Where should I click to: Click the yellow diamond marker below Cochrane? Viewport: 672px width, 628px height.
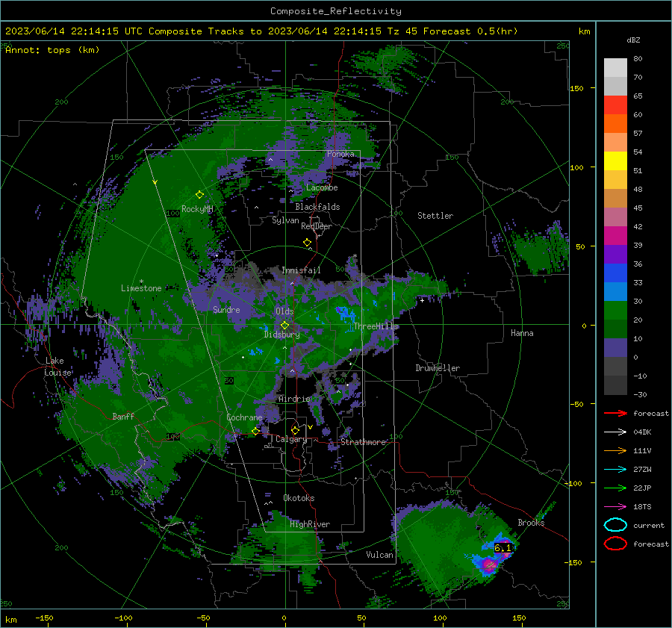pos(255,432)
